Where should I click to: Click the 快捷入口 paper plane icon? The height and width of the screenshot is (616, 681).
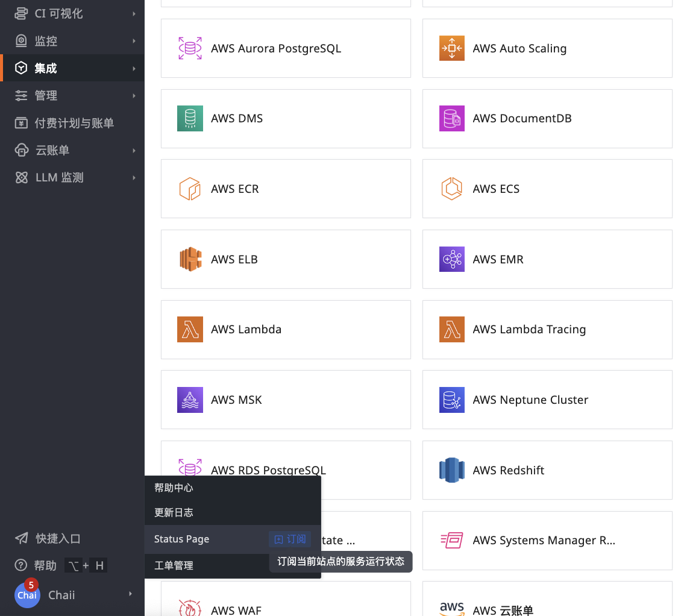[21, 538]
